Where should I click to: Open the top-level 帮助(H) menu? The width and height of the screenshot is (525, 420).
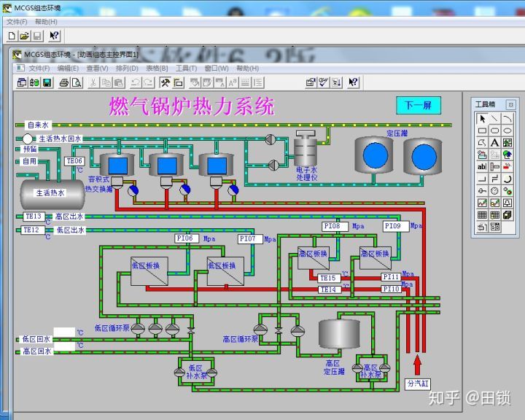45,22
